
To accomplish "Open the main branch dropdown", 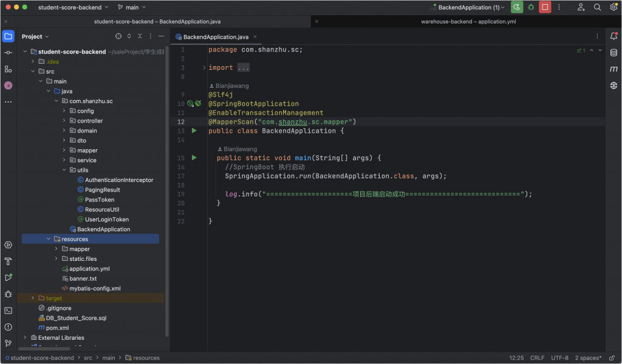I will pos(132,7).
